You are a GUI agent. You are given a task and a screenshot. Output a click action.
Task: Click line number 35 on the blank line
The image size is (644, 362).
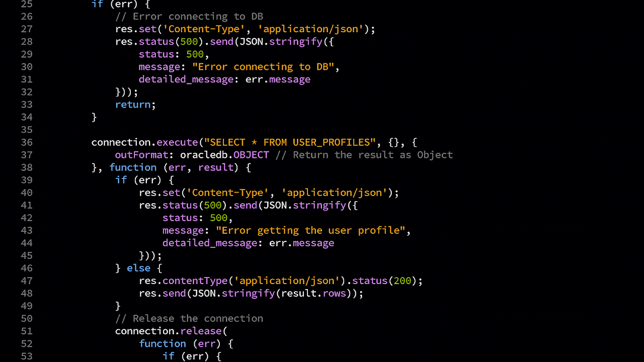(27, 130)
